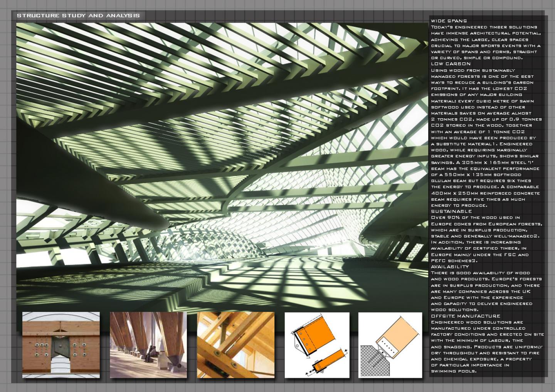Open the angled timber columns photo thumbnail
Screen dimensions: 555x392
point(148,345)
